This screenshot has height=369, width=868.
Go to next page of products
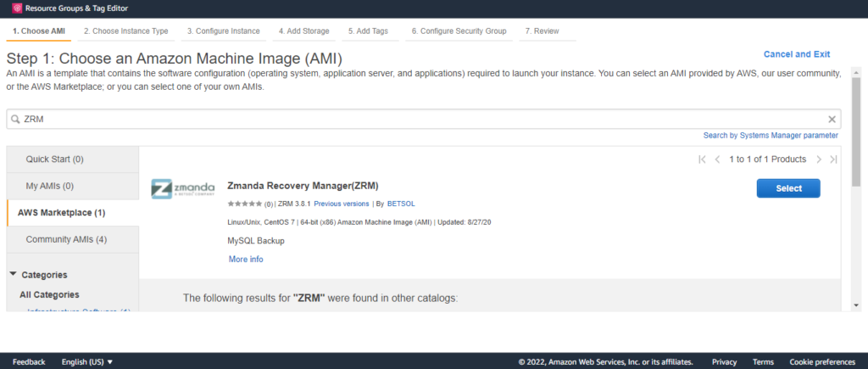[x=819, y=159]
